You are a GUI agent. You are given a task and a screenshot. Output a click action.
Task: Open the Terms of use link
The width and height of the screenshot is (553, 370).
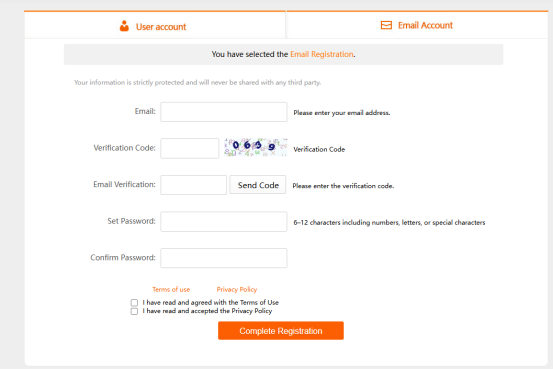pos(171,290)
